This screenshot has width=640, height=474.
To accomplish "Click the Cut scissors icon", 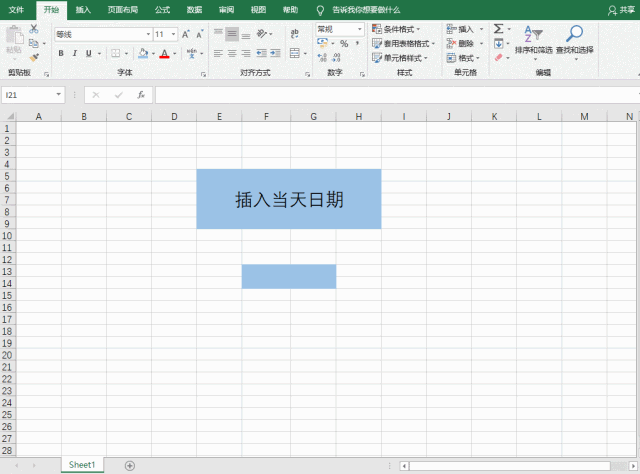I will [x=34, y=29].
